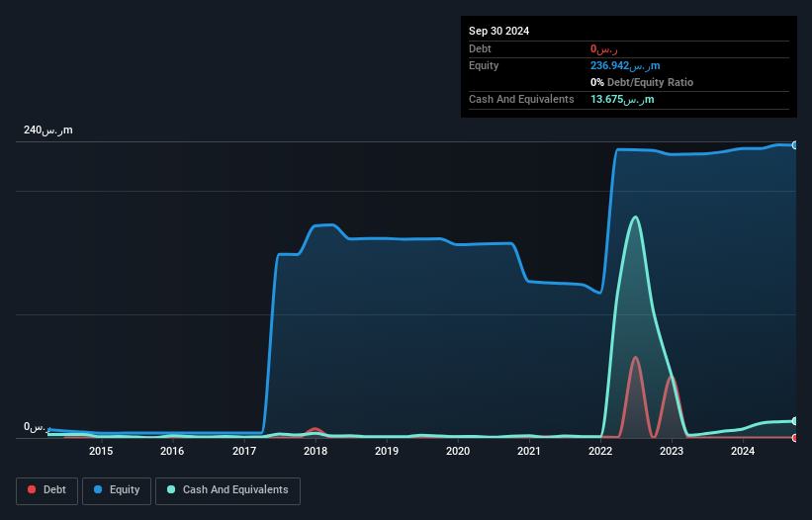Select the 2018 x-axis label
Screen dimensions: 812x520
coord(316,451)
